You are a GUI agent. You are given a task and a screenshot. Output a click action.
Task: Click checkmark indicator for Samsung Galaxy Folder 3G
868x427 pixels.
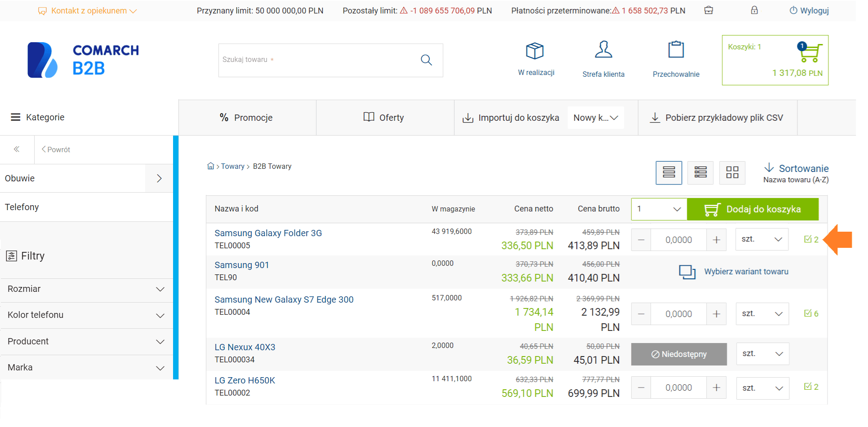pos(811,239)
